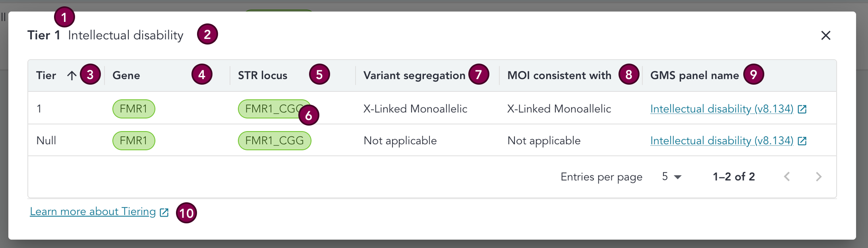This screenshot has height=248, width=868.
Task: Click the GMS panel name column header
Action: 694,76
